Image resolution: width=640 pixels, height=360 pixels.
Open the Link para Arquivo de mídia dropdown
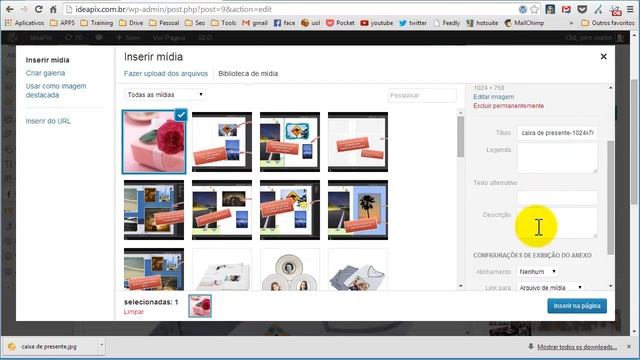[551, 287]
